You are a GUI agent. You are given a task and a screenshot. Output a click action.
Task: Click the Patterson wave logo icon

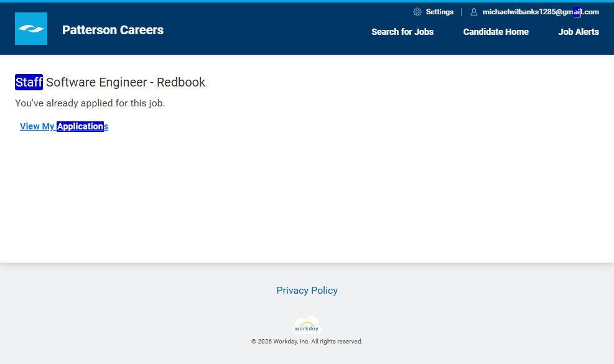click(31, 29)
